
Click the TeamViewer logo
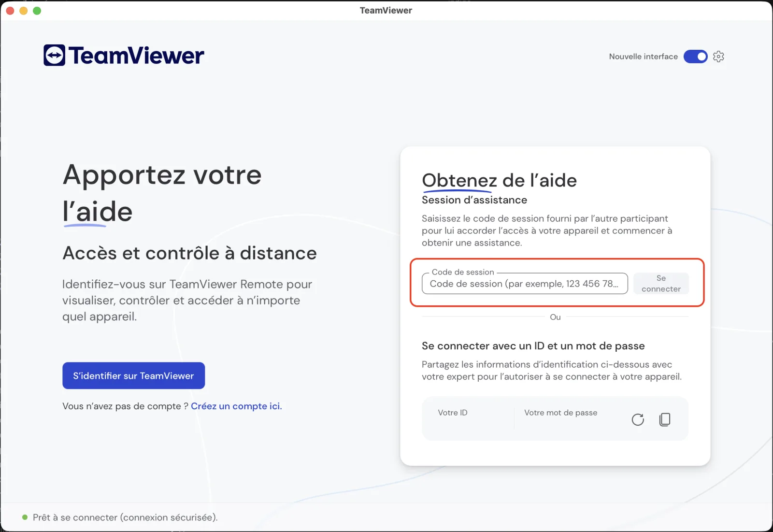pos(124,56)
